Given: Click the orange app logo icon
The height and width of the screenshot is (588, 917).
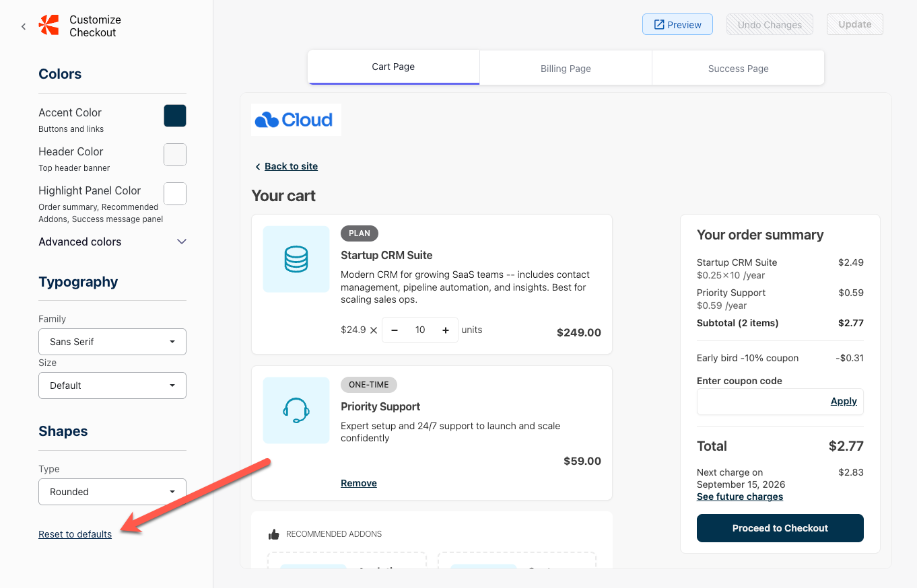Looking at the screenshot, I should click(x=49, y=26).
